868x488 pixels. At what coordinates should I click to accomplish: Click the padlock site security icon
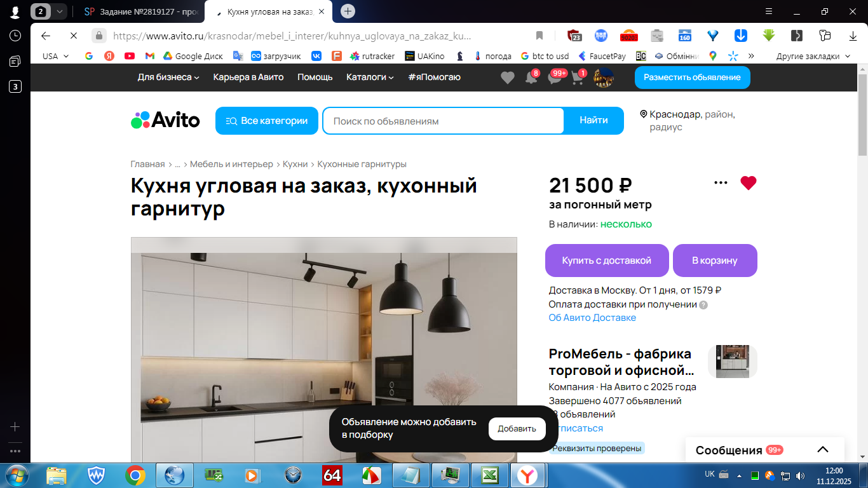(98, 36)
